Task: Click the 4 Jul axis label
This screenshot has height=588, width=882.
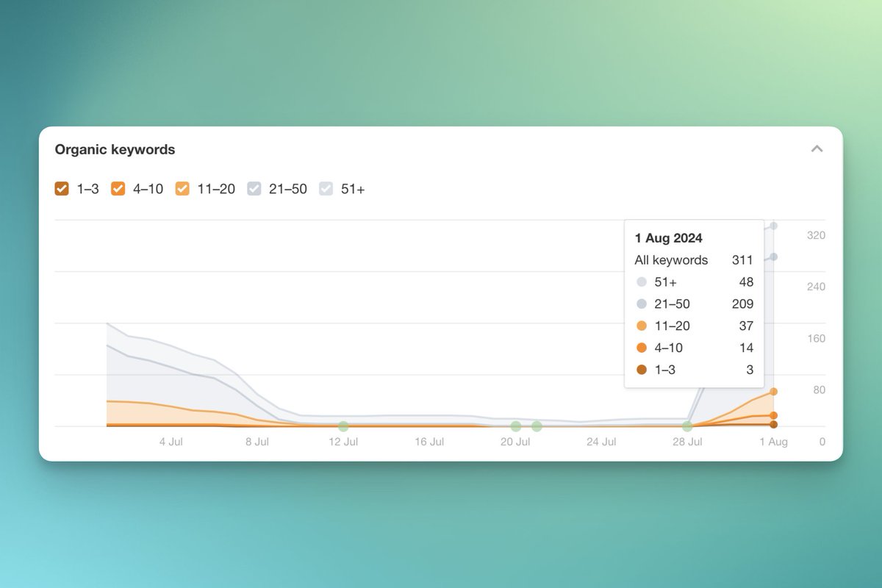Action: 171,442
